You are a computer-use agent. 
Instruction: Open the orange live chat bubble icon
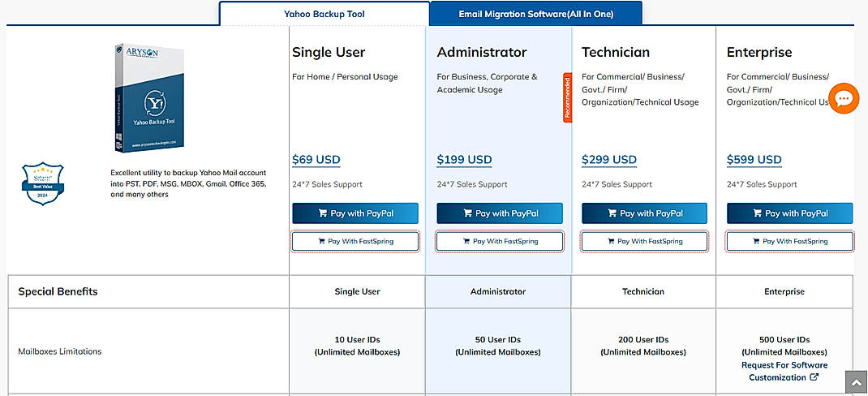(844, 99)
